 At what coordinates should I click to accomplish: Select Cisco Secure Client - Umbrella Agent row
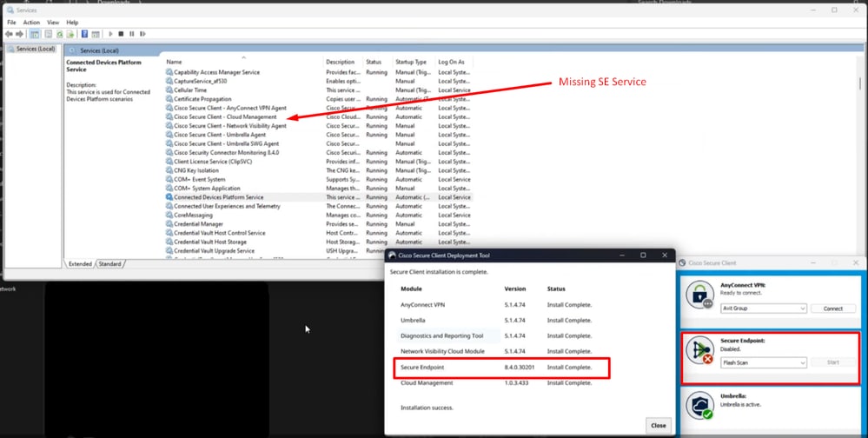tap(319, 135)
